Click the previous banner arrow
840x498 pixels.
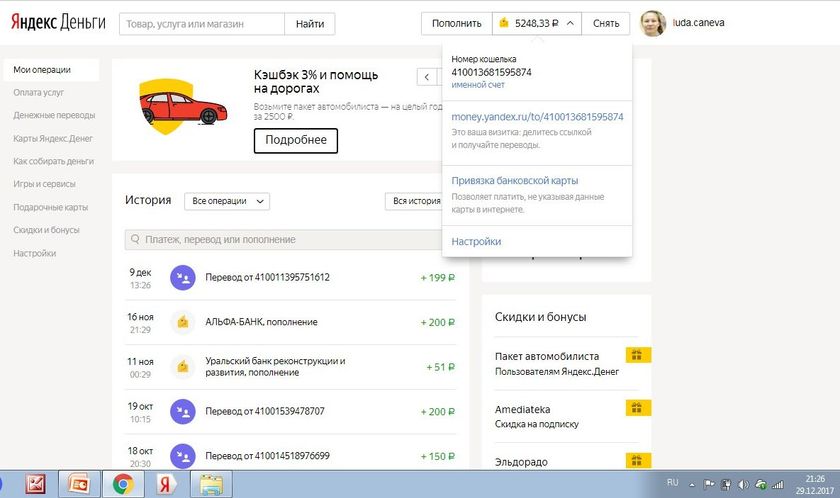coord(427,77)
